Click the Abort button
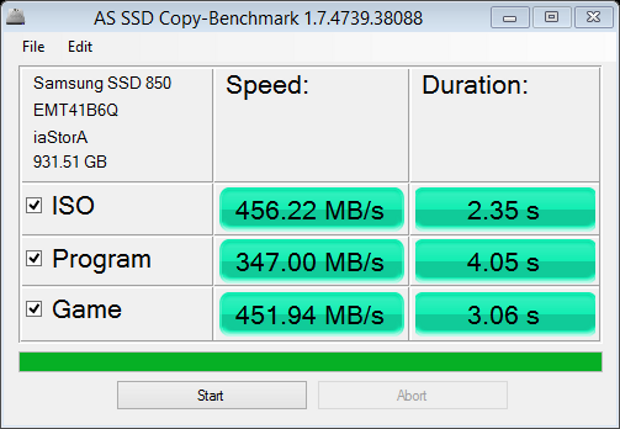 412,395
